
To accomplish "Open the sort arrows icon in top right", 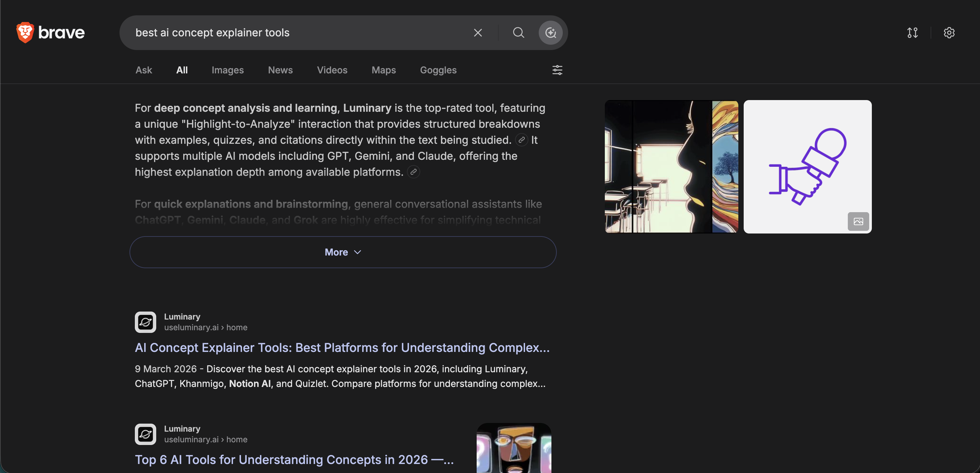I will pos(912,33).
